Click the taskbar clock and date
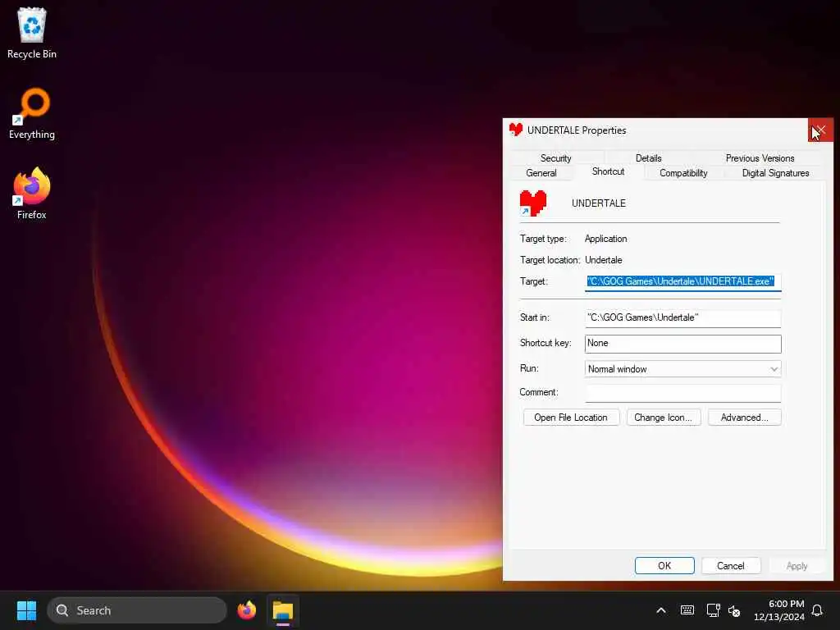This screenshot has height=630, width=840. pos(779,610)
